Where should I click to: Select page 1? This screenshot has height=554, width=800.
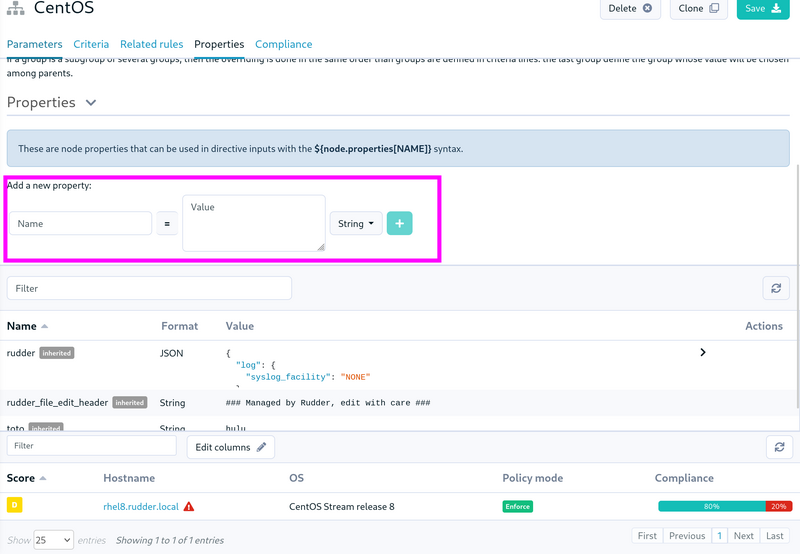(719, 536)
